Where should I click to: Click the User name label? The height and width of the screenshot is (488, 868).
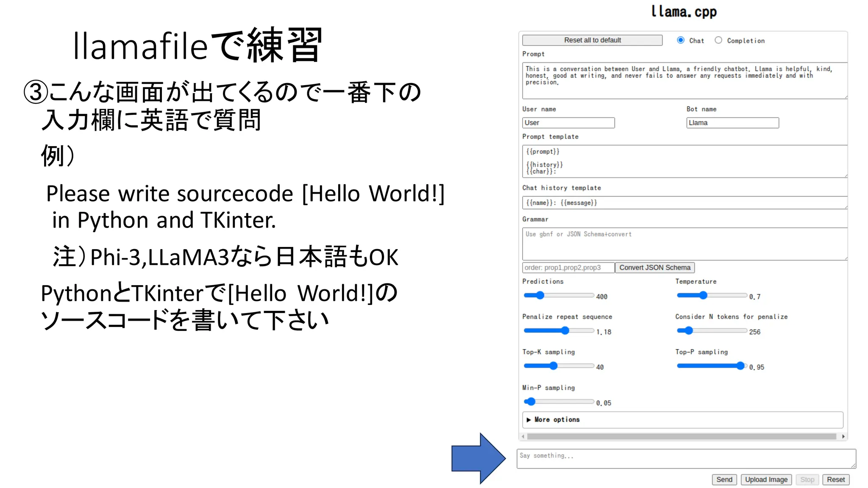click(539, 109)
